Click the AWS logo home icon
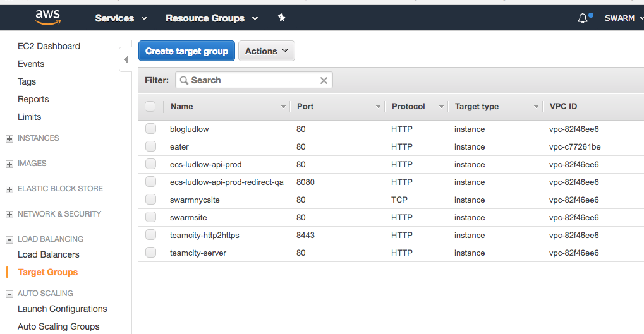The image size is (644, 334). [47, 18]
